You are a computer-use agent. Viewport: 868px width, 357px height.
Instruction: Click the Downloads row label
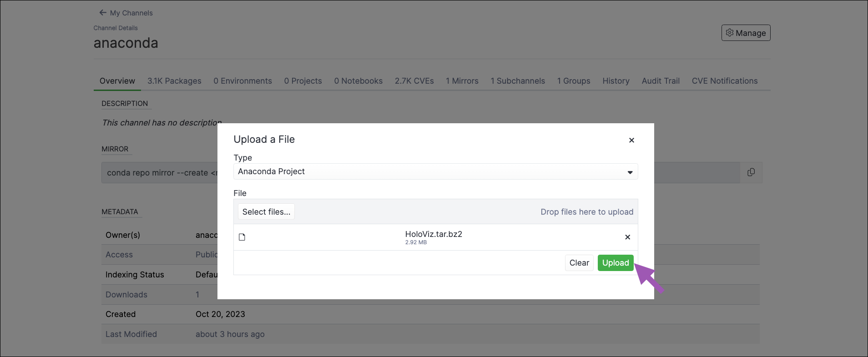click(126, 295)
